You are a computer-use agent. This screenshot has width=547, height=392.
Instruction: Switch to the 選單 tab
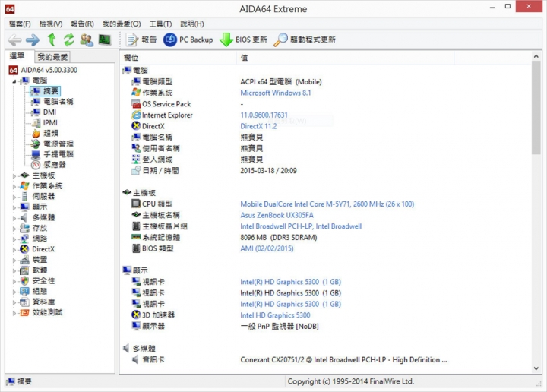[x=18, y=56]
